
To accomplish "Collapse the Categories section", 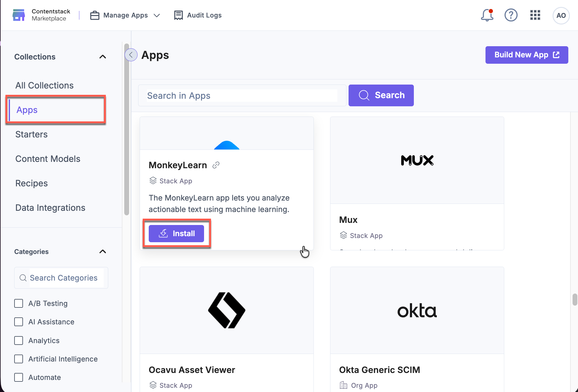I will (x=102, y=251).
